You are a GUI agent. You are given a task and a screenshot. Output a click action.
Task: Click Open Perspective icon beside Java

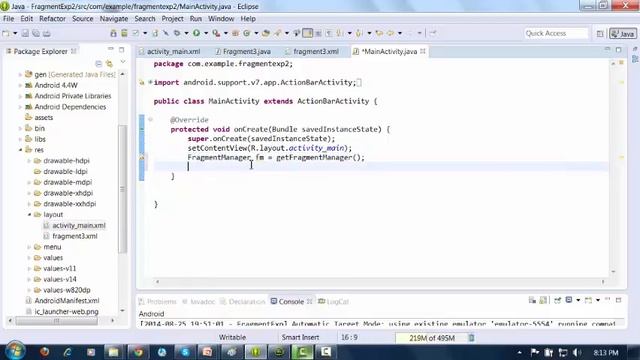point(600,34)
